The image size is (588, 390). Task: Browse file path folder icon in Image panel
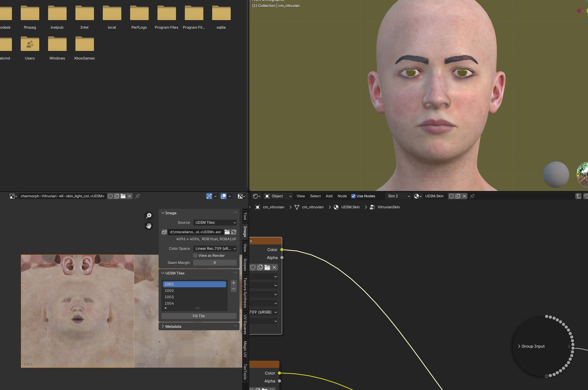227,232
